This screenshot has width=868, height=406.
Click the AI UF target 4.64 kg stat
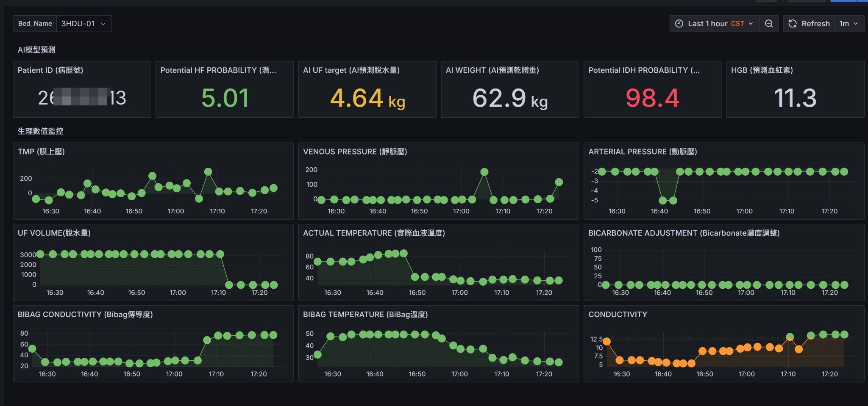coord(367,98)
